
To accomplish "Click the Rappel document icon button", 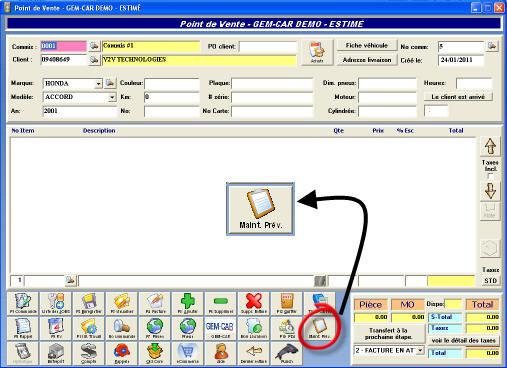I will tap(23, 328).
